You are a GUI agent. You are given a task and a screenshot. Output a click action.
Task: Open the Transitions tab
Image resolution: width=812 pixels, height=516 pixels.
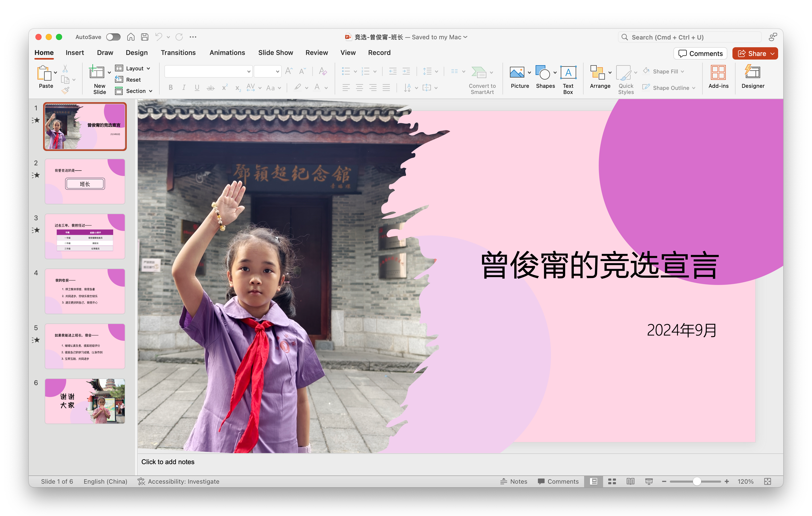[x=178, y=53]
